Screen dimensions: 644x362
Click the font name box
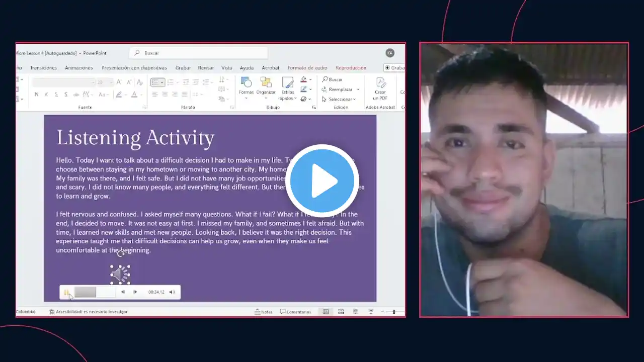63,82
